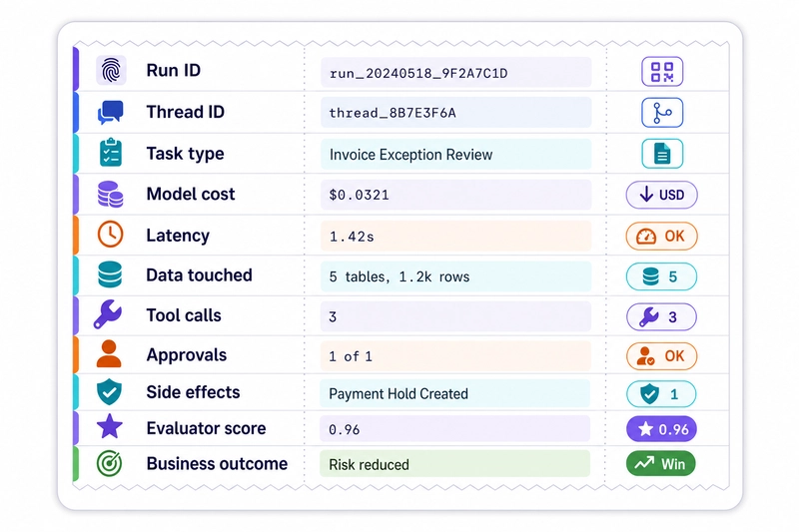This screenshot has height=532, width=799.
Task: Click the wrench count badge showing 3
Action: tap(661, 316)
